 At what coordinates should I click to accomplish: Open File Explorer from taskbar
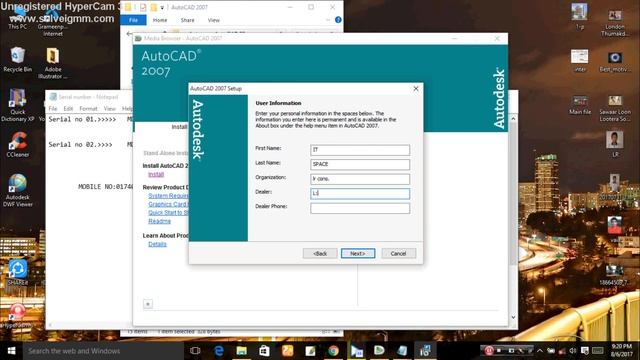242,351
